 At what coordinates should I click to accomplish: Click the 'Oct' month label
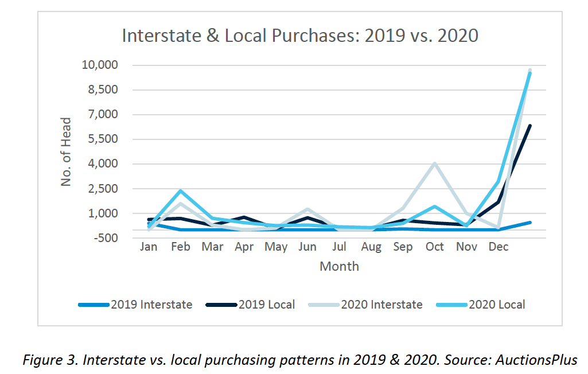coord(435,247)
